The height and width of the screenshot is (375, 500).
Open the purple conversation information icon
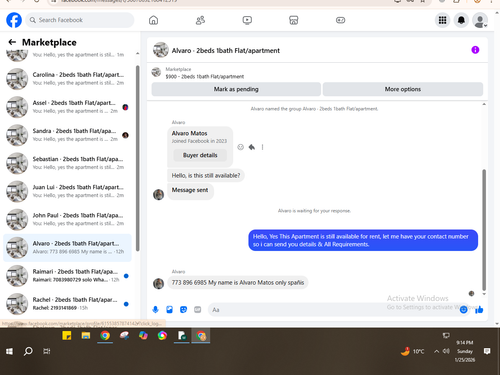click(x=475, y=50)
